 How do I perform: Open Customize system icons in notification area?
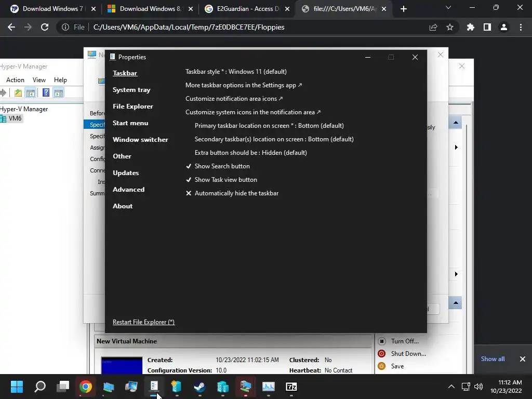click(x=253, y=112)
